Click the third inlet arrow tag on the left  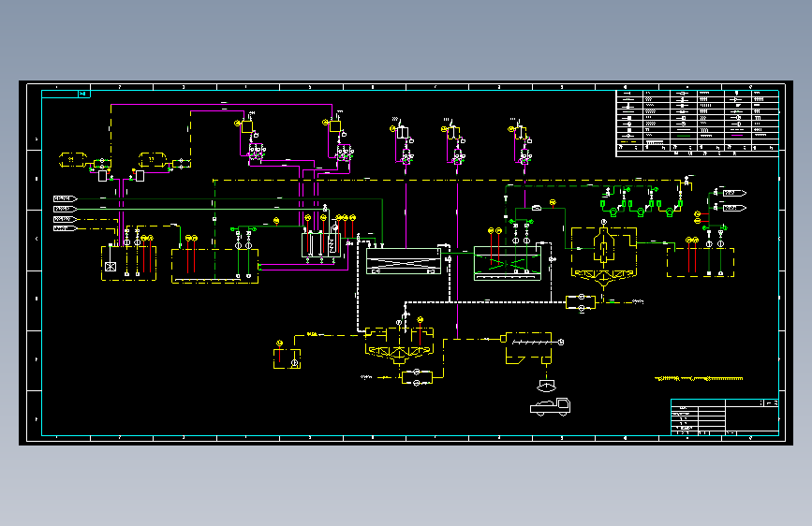(66, 220)
